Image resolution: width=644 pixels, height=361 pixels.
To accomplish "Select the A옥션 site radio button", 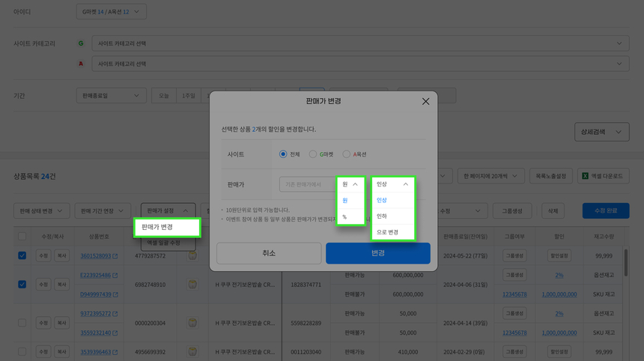I will (346, 154).
